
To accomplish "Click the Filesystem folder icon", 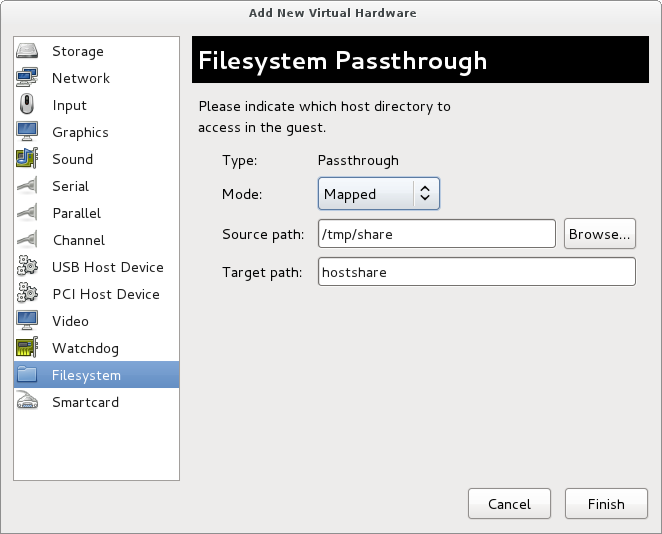I will pyautogui.click(x=27, y=374).
